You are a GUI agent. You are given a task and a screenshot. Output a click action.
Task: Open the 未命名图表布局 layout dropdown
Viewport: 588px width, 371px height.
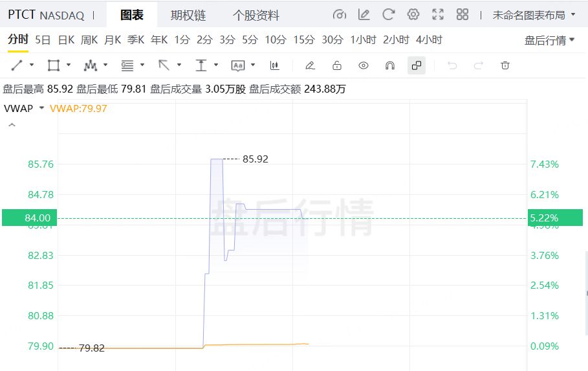pos(534,15)
